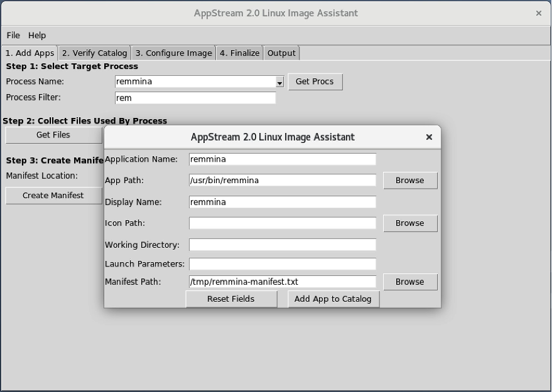
Task: Switch to the Finalize tab
Action: (x=239, y=53)
